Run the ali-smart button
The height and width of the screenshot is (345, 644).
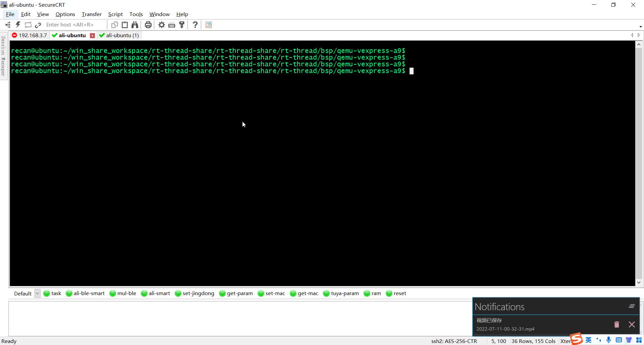coord(156,293)
